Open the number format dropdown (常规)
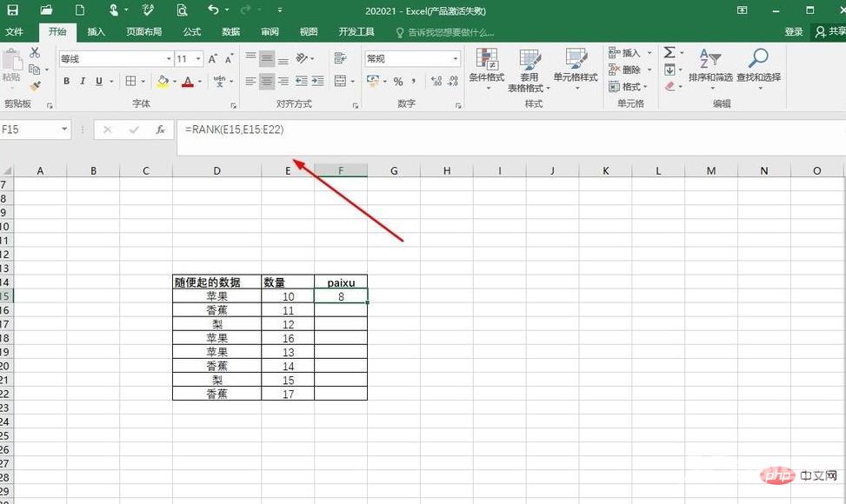 [x=455, y=59]
